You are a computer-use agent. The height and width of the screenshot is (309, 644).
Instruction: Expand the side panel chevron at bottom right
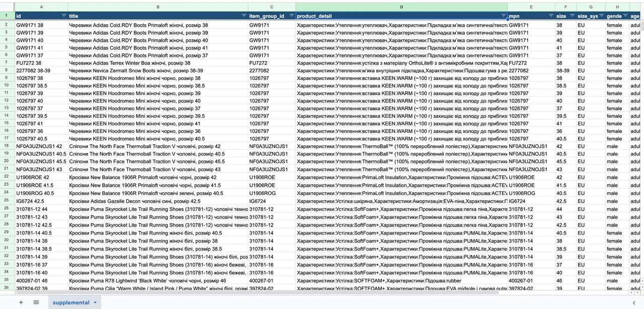tap(634, 302)
